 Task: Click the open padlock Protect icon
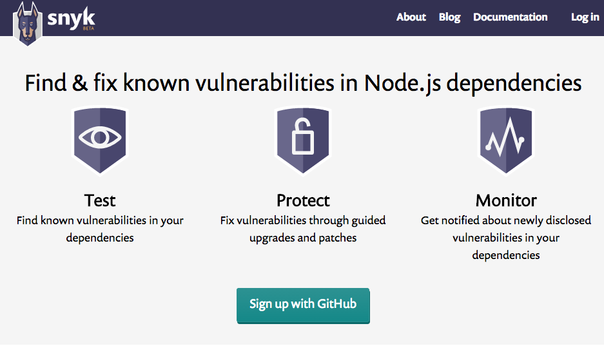click(x=303, y=139)
